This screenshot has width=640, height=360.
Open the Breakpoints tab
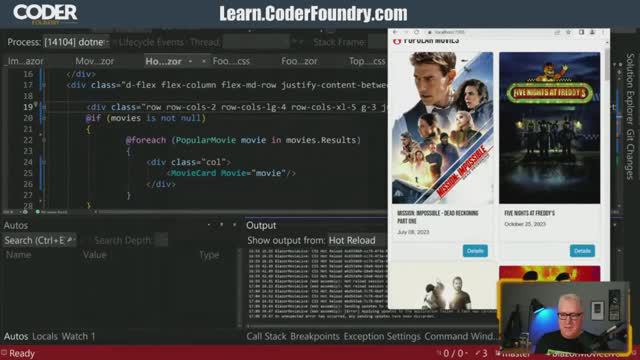pyautogui.click(x=315, y=336)
